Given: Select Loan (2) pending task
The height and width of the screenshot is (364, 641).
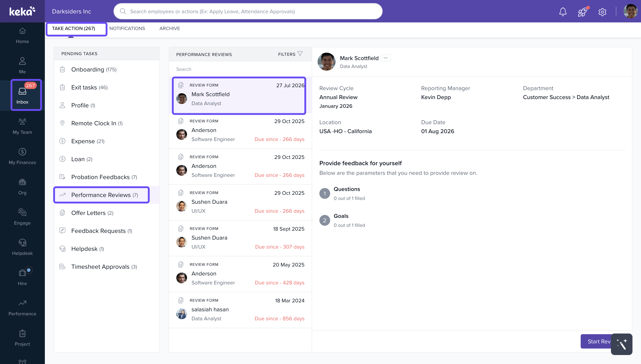Looking at the screenshot, I should (107, 159).
